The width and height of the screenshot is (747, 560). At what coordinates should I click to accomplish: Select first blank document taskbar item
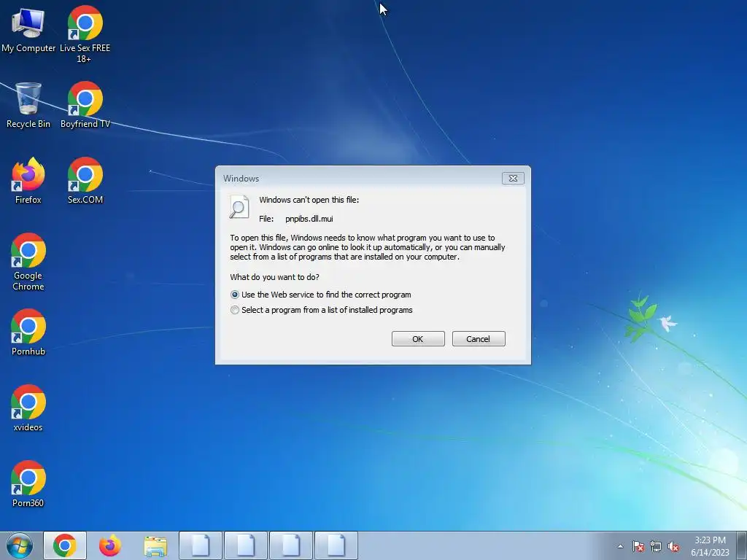[x=201, y=545]
